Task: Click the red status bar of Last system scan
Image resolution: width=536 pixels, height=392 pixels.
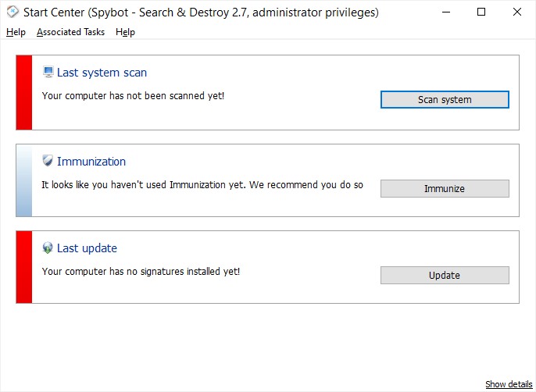Action: 24,92
